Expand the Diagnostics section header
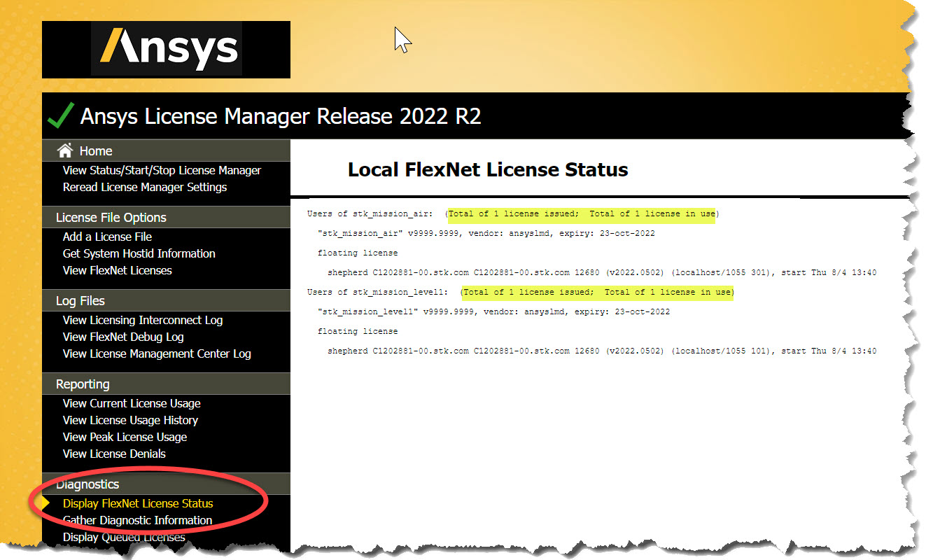Screen dimensions: 933x560 pyautogui.click(x=87, y=484)
